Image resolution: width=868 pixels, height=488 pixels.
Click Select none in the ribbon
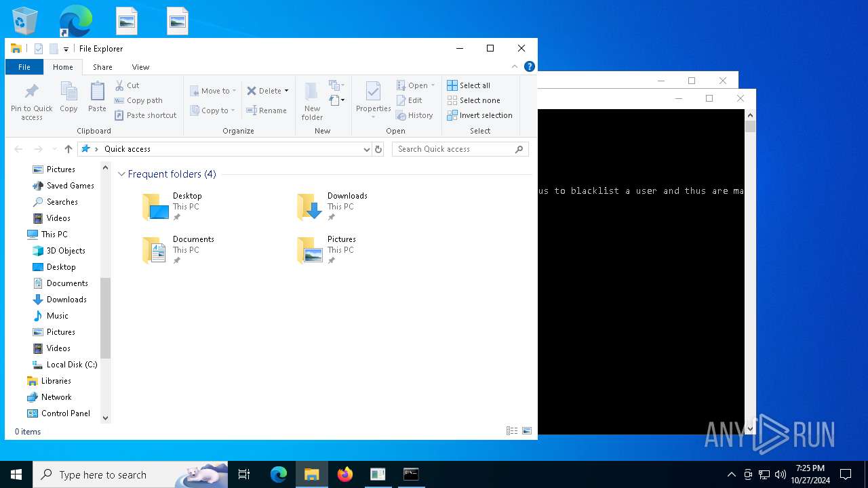click(473, 100)
